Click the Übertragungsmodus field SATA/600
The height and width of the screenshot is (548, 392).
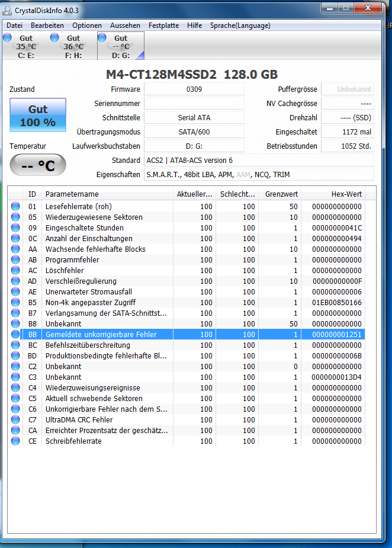coord(194,132)
